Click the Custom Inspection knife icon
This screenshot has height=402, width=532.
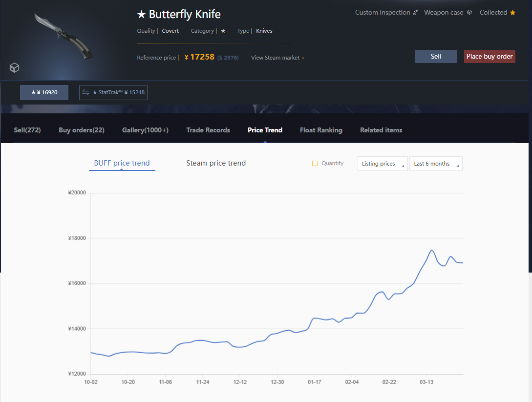click(415, 13)
